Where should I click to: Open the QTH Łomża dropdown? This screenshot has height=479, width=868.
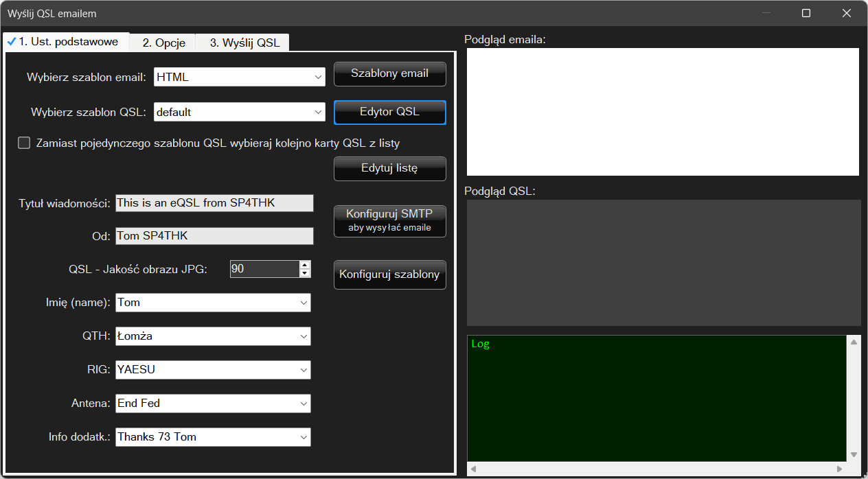point(304,336)
